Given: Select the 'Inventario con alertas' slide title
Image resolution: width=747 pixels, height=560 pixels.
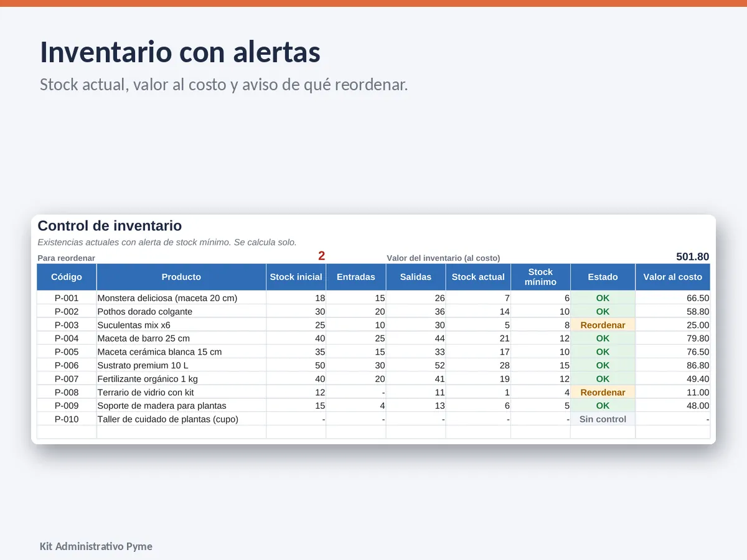Looking at the screenshot, I should pos(180,52).
